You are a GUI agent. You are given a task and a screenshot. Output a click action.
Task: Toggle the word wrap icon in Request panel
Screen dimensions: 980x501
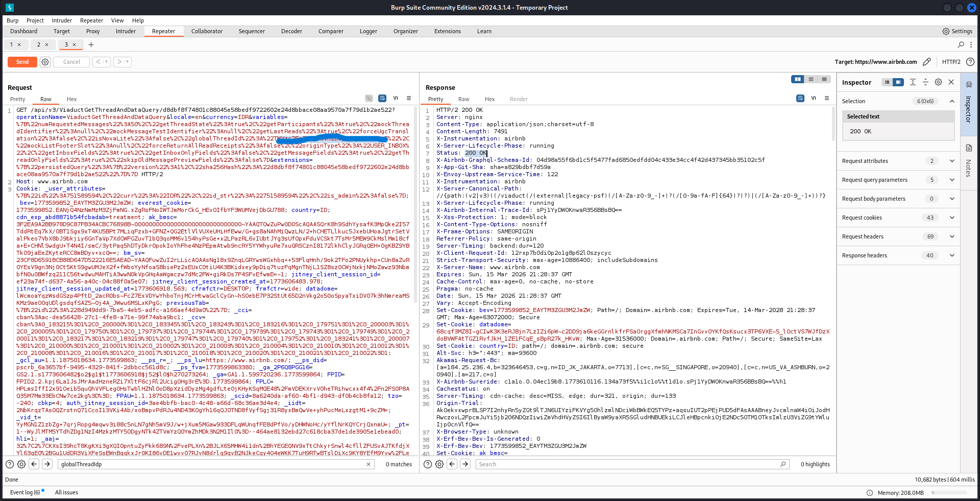pyautogui.click(x=382, y=98)
